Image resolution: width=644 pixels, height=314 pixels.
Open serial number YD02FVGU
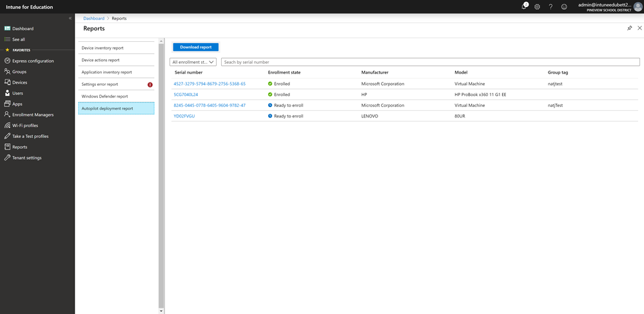pos(184,116)
